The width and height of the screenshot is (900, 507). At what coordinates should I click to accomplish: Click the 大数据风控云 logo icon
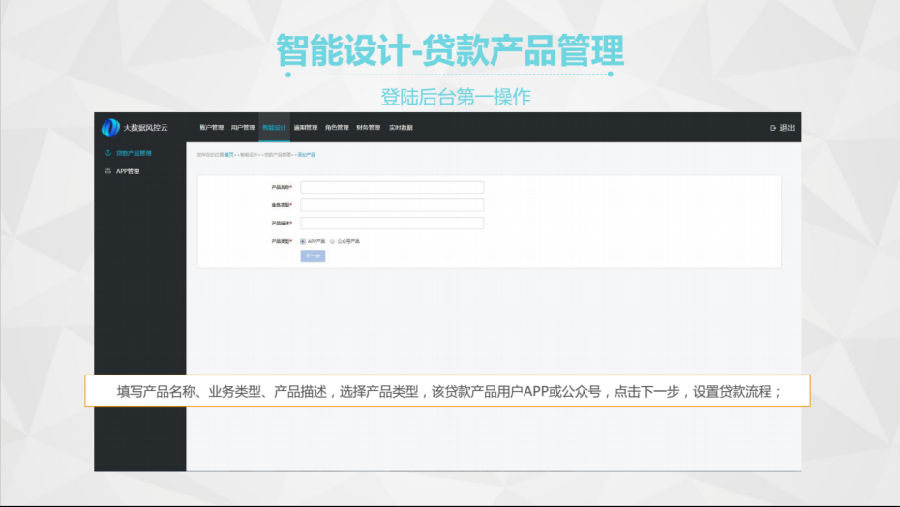[110, 127]
